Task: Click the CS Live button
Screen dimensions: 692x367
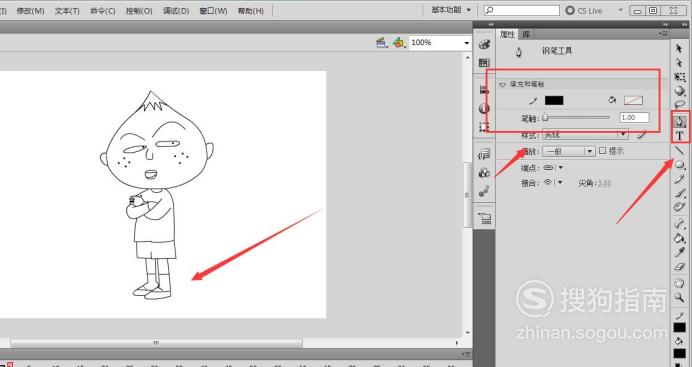Action: pyautogui.click(x=584, y=11)
